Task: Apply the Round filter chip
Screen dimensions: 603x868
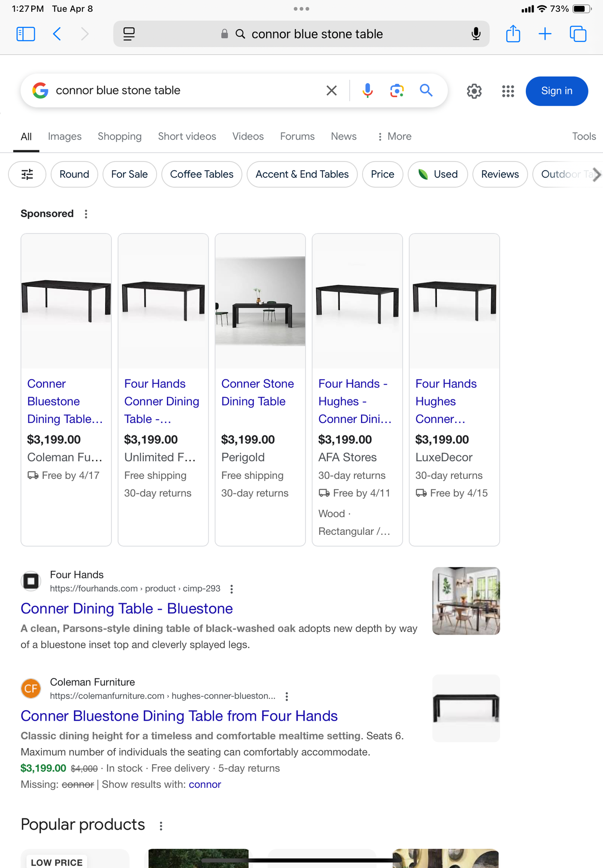Action: coord(74,175)
